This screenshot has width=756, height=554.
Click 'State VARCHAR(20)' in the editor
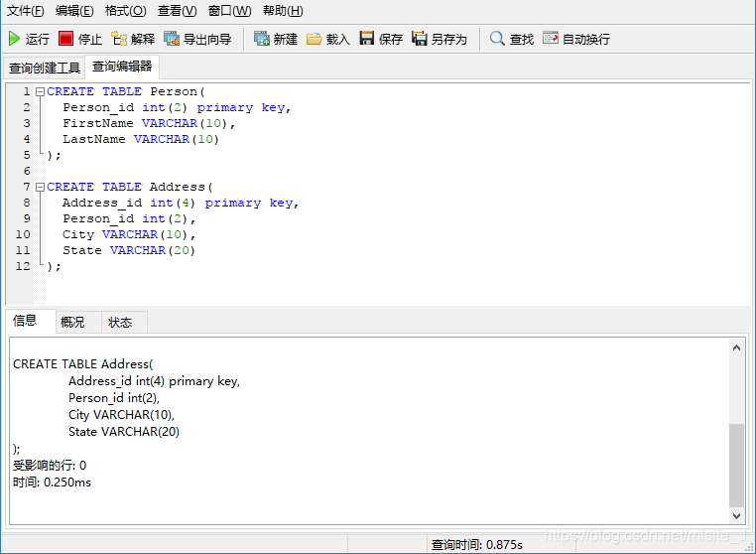tap(129, 250)
